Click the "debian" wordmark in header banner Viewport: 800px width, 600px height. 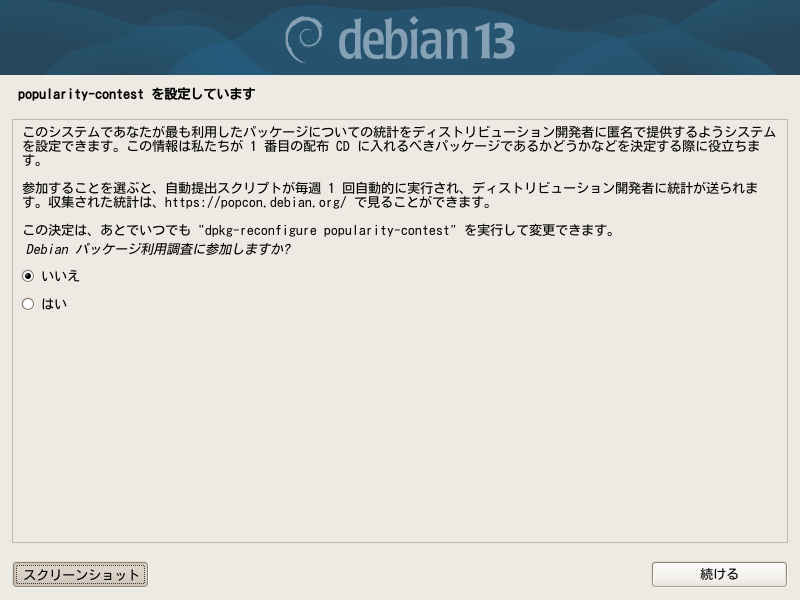403,39
